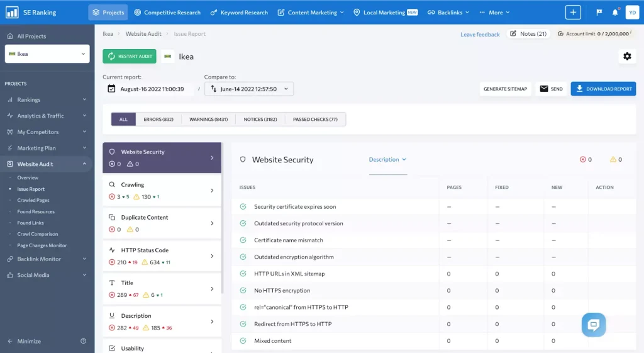Click the Account limit gauge icon
644x353 pixels.
click(560, 34)
